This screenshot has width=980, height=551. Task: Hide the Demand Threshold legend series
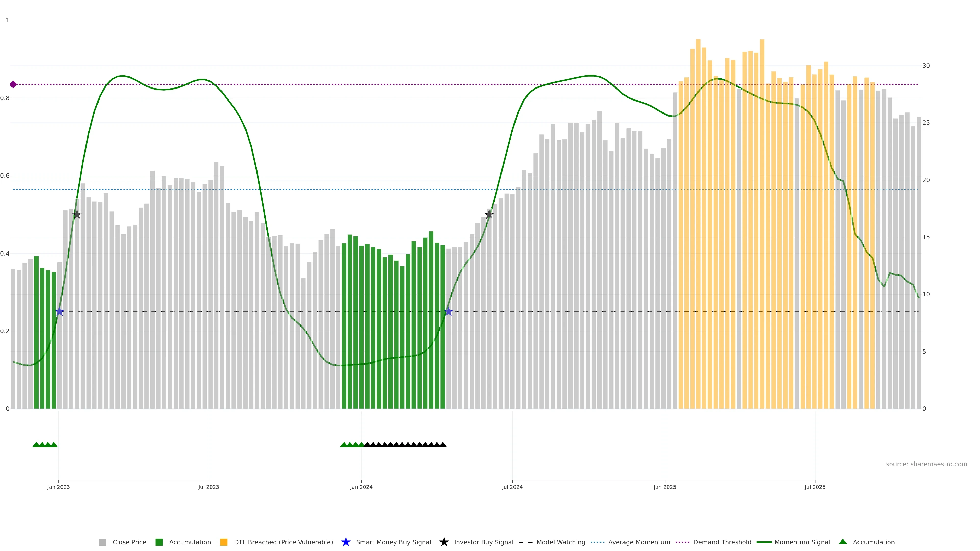point(722,542)
